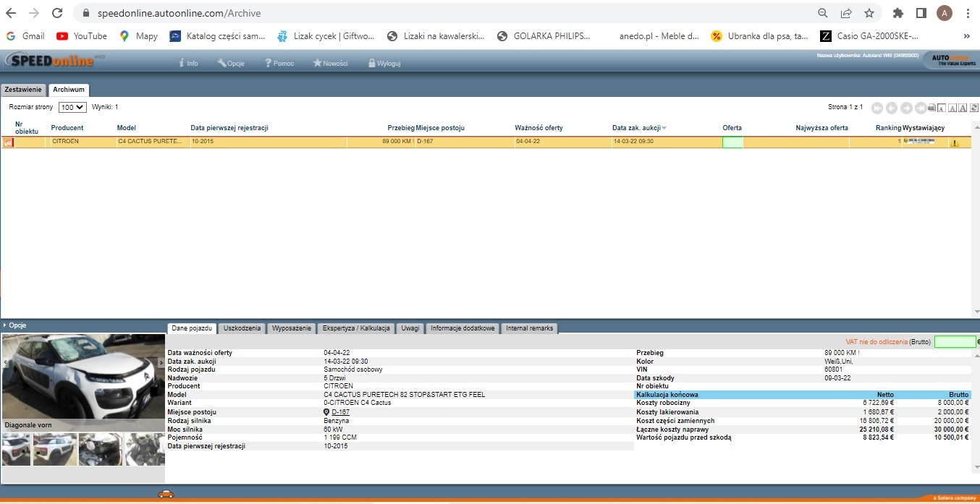The width and height of the screenshot is (980, 504).
Task: Bookmark page with Chrome star icon
Action: (x=869, y=13)
